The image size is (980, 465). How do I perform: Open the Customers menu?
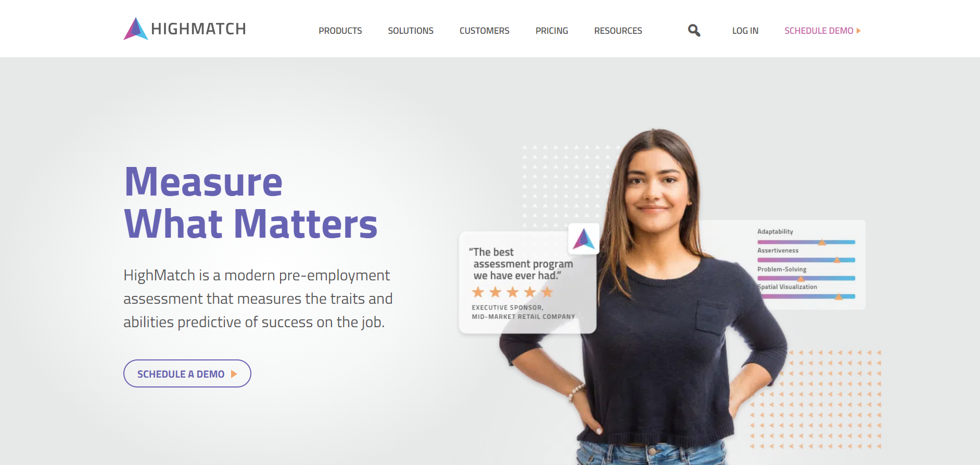(x=485, y=31)
